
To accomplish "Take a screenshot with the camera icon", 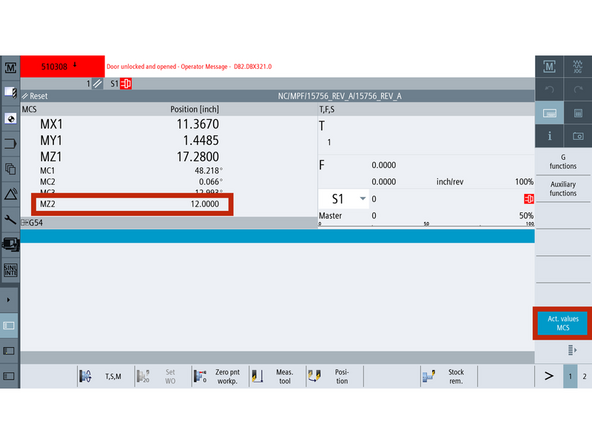I will pyautogui.click(x=578, y=136).
